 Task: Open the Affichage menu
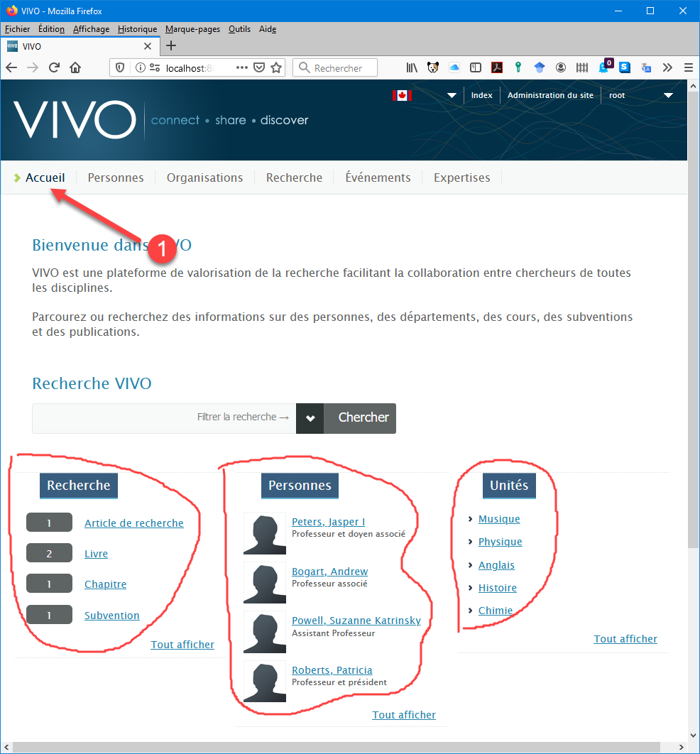(x=92, y=29)
